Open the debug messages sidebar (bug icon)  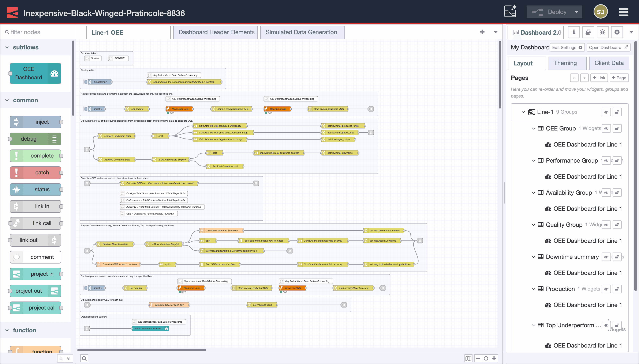(x=603, y=32)
